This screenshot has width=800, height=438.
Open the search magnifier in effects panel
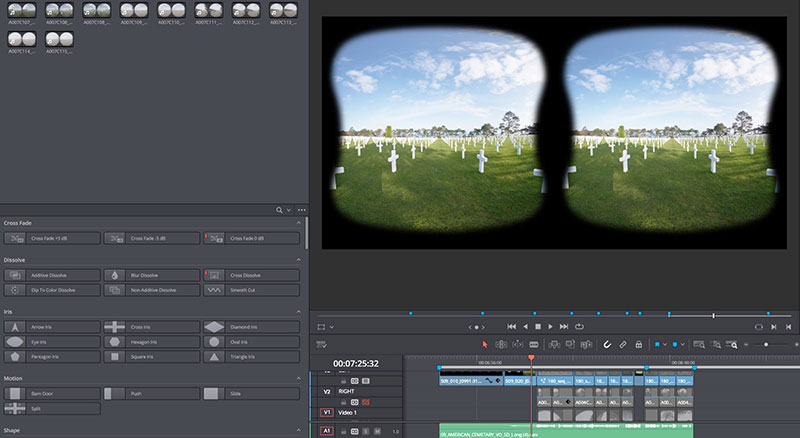point(280,210)
